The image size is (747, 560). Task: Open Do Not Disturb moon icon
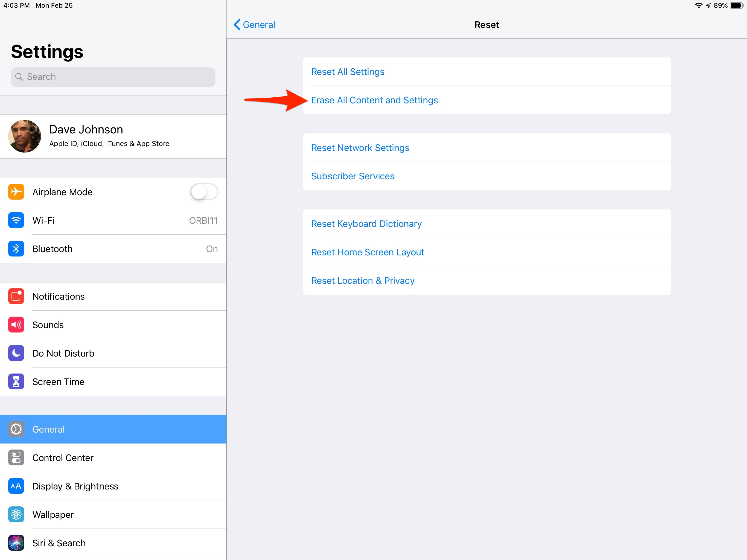(x=16, y=353)
